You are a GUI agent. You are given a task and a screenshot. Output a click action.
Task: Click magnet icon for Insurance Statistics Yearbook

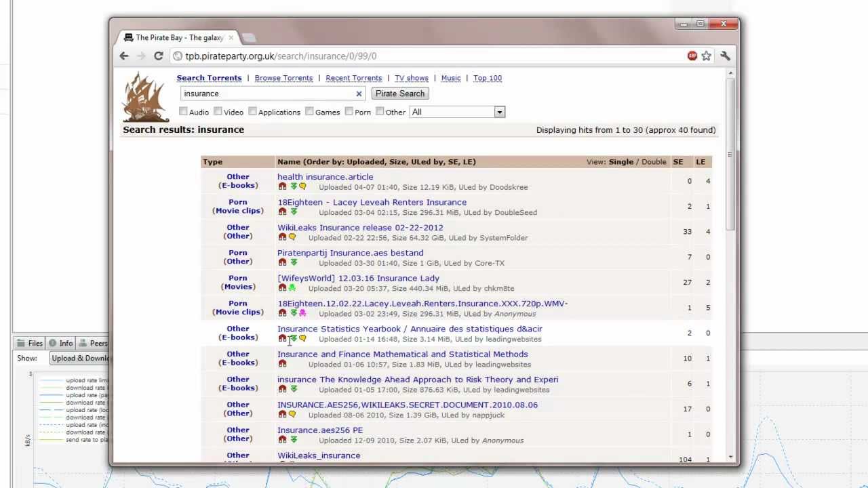coord(282,338)
